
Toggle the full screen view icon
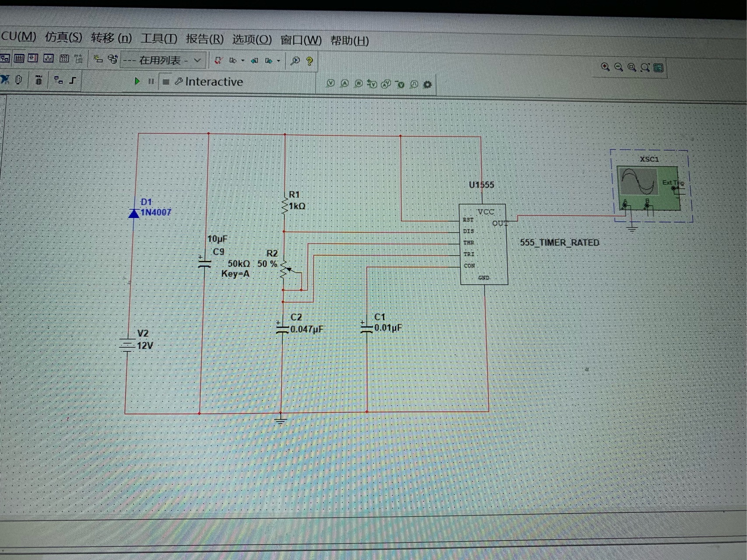click(659, 67)
